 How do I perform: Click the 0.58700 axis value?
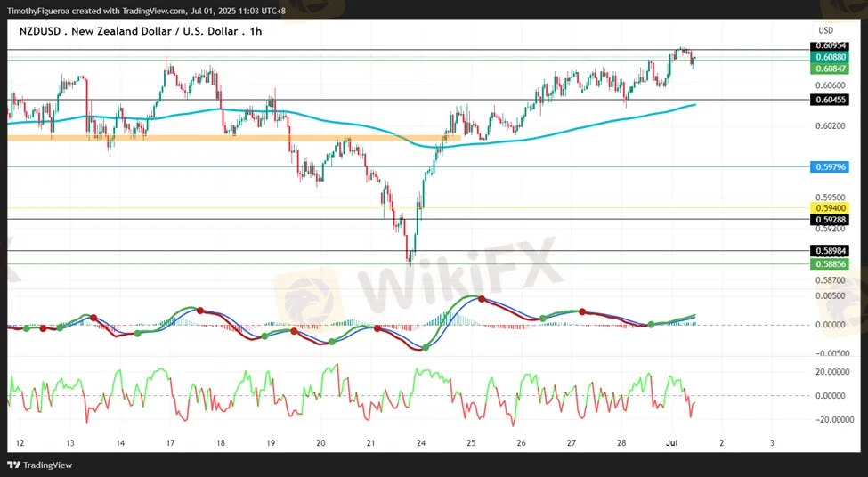pos(831,280)
